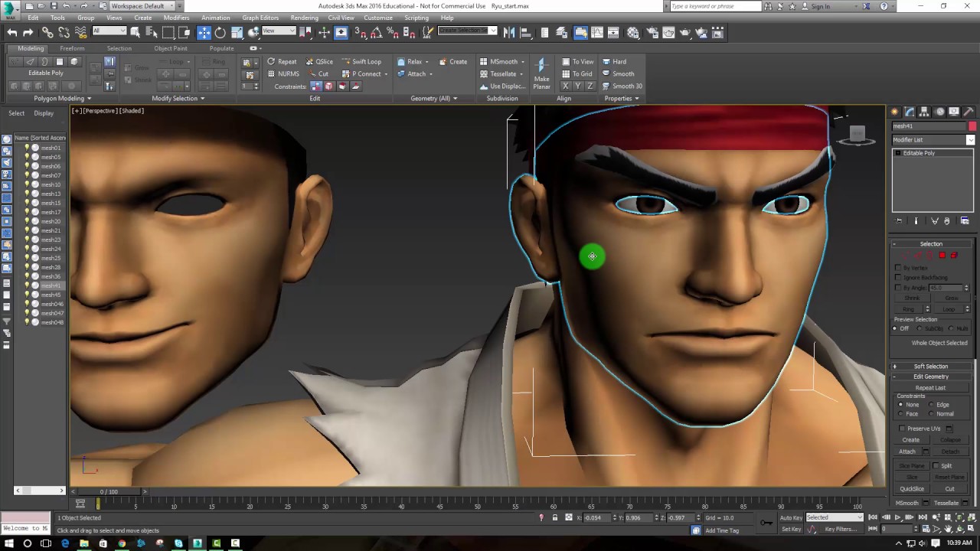Select the Swift Loop tool
The width and height of the screenshot is (980, 551).
(x=361, y=62)
